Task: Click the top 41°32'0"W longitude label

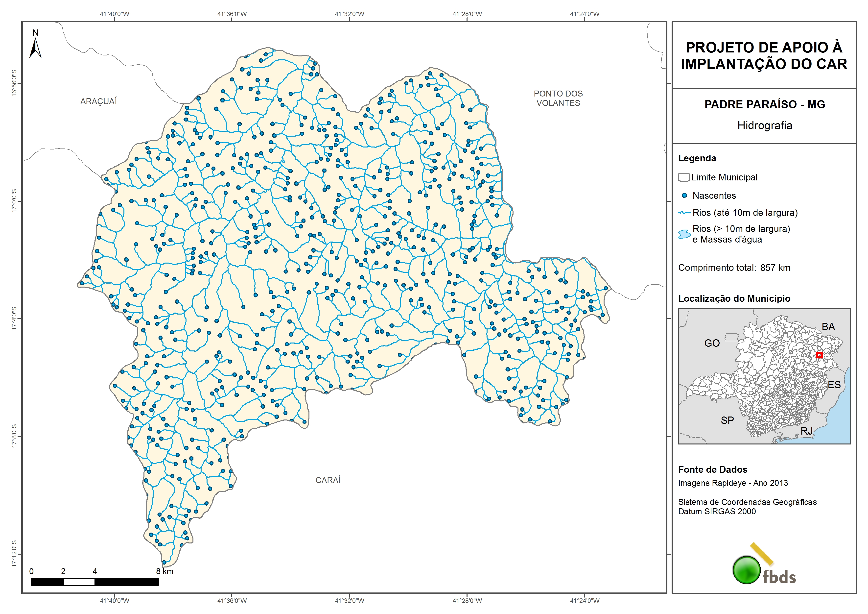Action: (349, 14)
